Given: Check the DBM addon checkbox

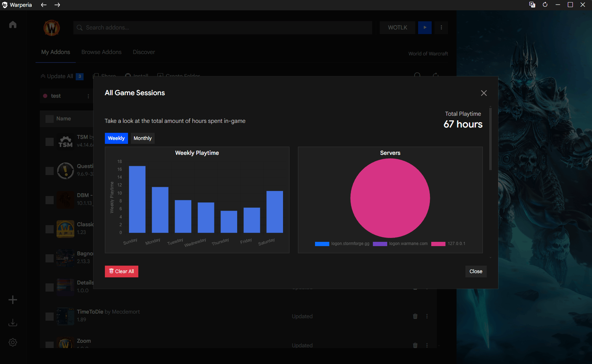Looking at the screenshot, I should click(x=49, y=200).
